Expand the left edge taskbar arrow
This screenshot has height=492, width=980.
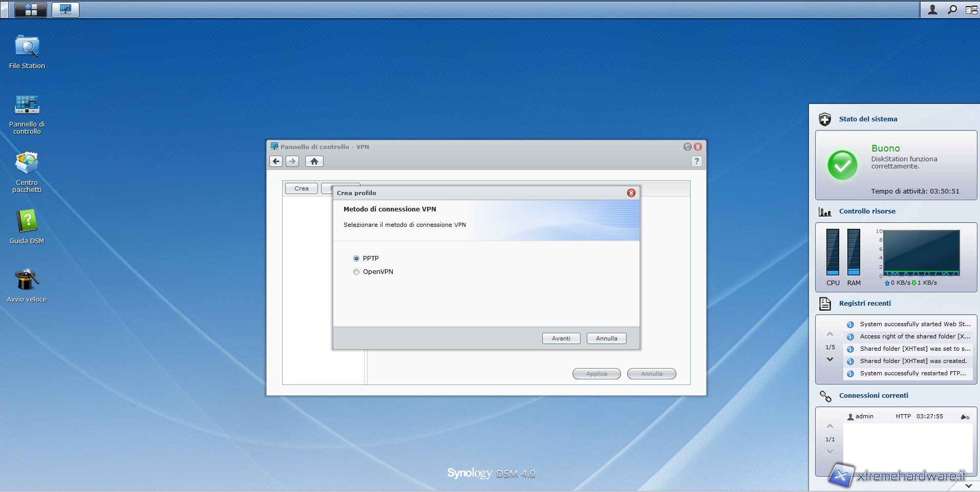pos(4,9)
